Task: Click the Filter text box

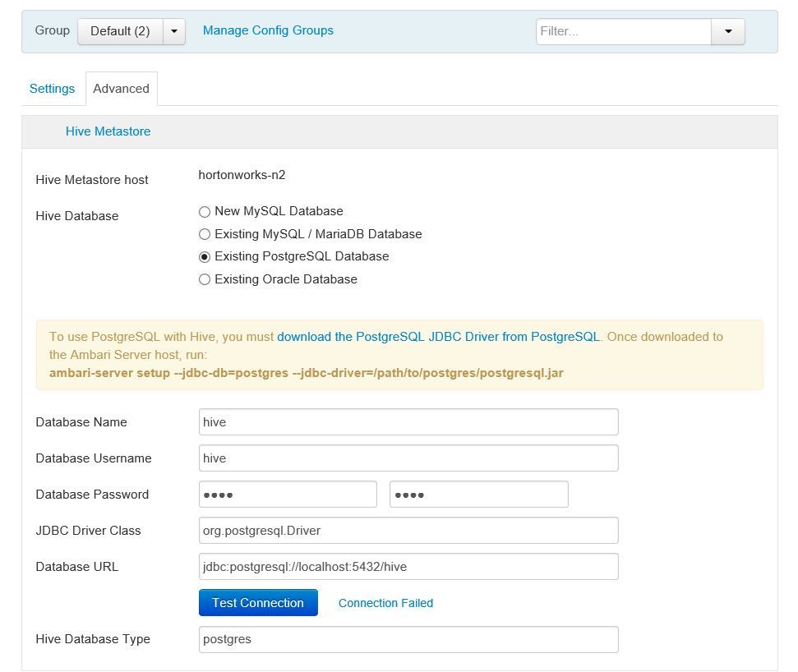Action: [x=623, y=31]
